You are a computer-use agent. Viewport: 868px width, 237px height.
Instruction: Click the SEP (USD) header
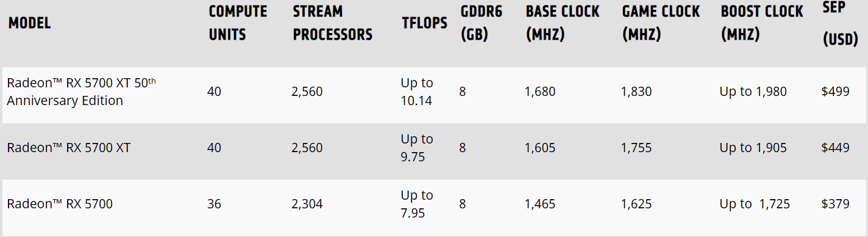point(841,23)
